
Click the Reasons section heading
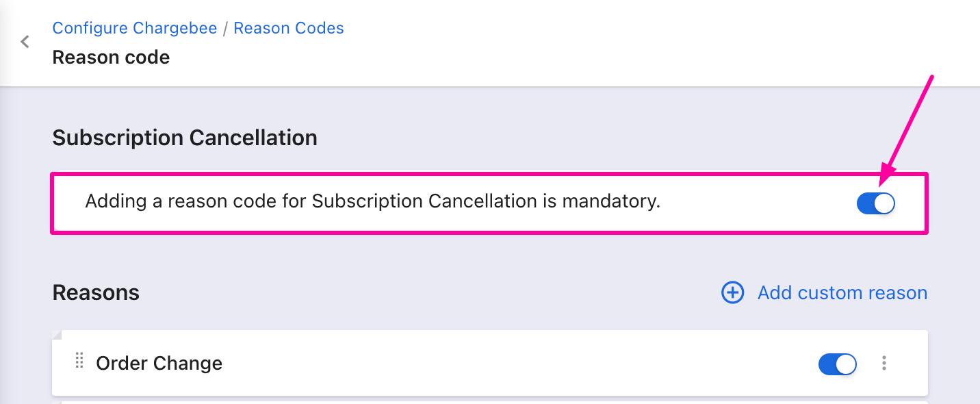[96, 293]
